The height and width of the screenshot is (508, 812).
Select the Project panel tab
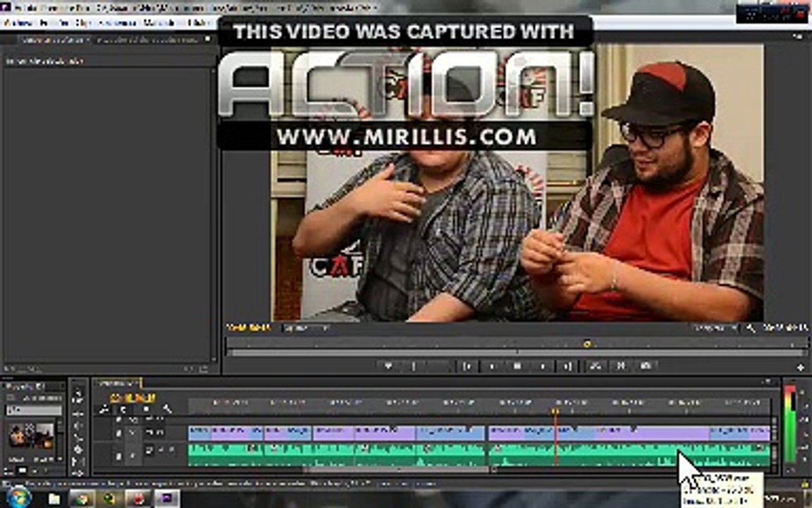(26, 387)
